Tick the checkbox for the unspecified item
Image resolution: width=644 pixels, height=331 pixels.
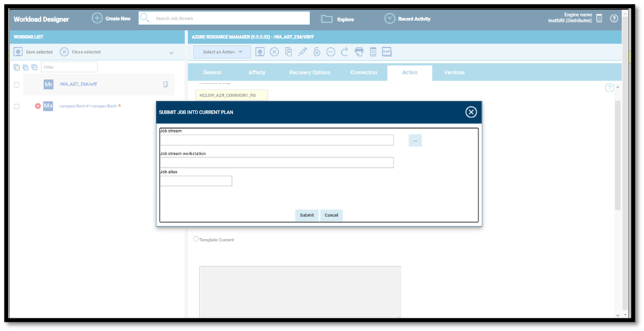coord(17,107)
